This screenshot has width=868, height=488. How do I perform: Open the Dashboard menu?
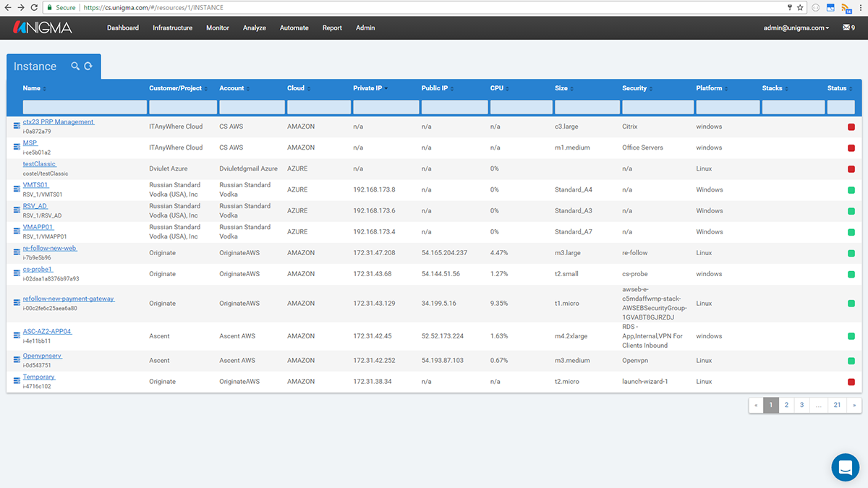click(123, 27)
